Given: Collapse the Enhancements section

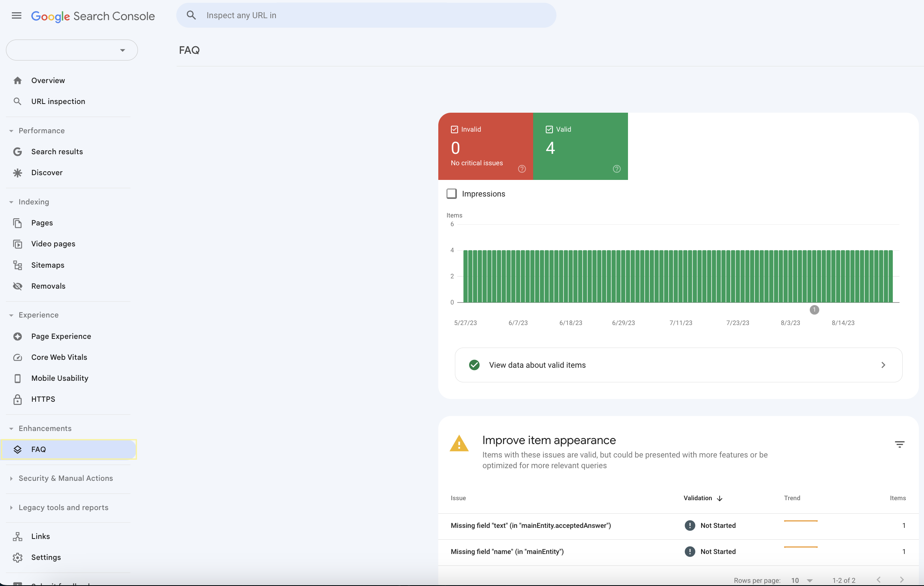Looking at the screenshot, I should (11, 429).
